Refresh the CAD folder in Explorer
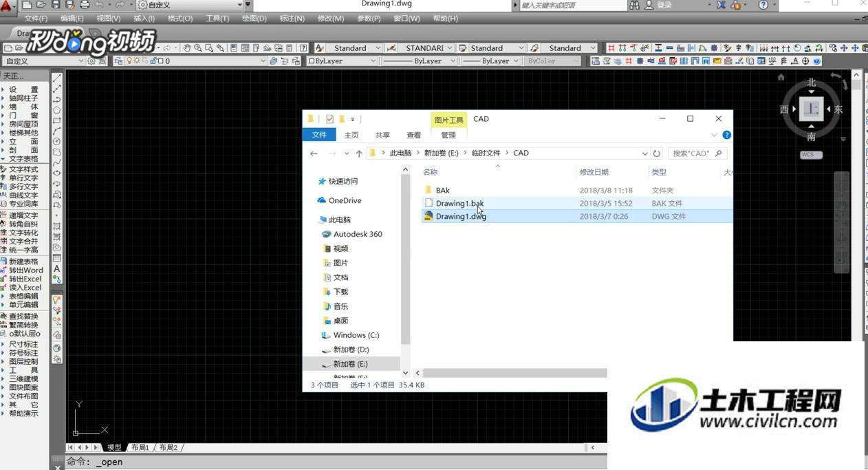 (x=657, y=153)
